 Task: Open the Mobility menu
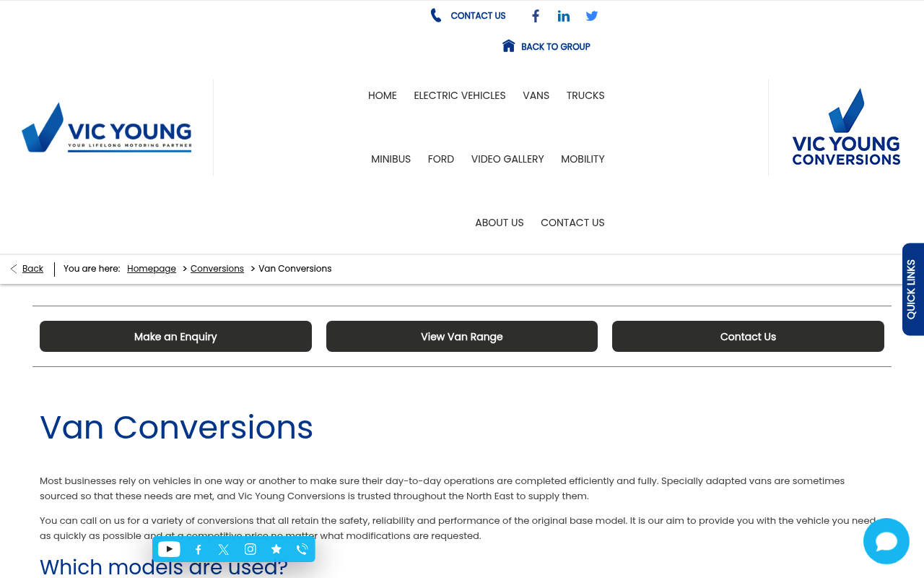[583, 159]
